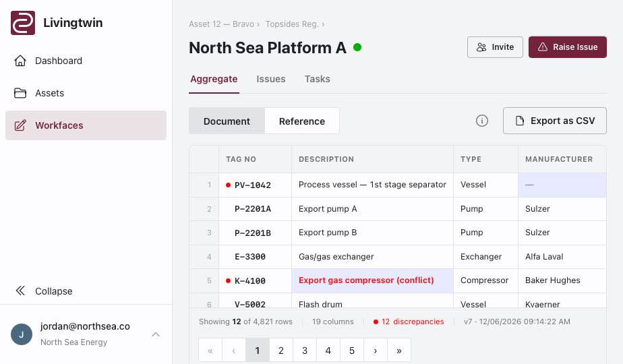This screenshot has height=364, width=623.
Task: Select the empty manufacturer cell for PV-1042
Action: tap(562, 185)
